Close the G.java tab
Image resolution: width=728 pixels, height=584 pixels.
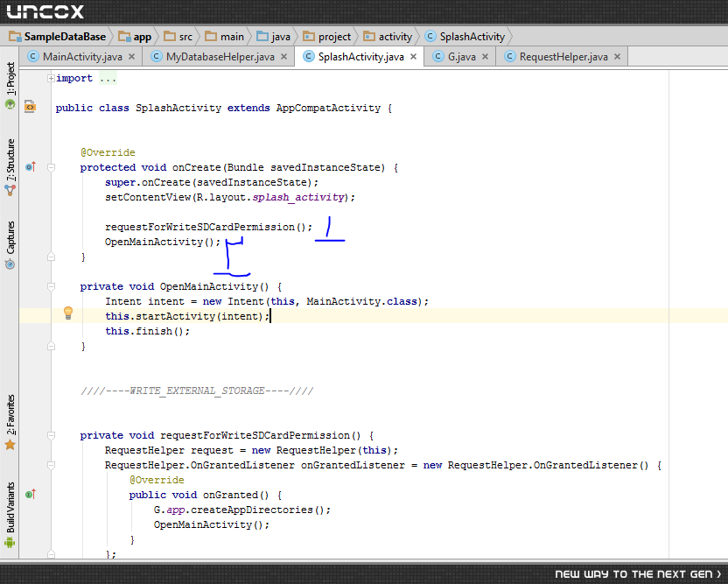coord(485,57)
